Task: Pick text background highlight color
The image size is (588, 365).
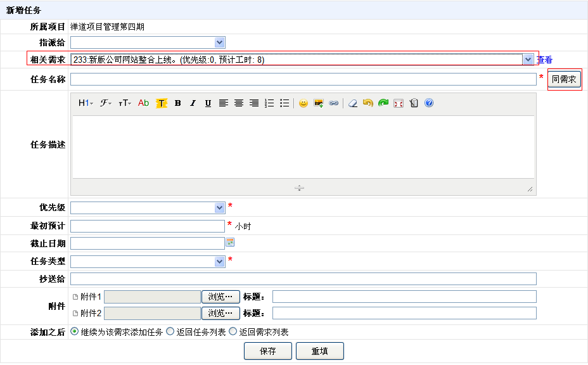Action: coord(162,103)
